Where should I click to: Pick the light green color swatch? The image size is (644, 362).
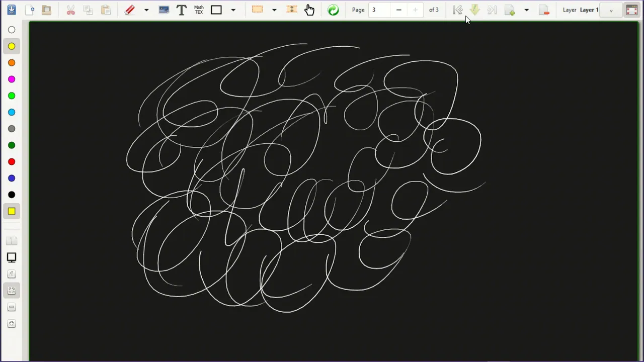[x=12, y=96]
